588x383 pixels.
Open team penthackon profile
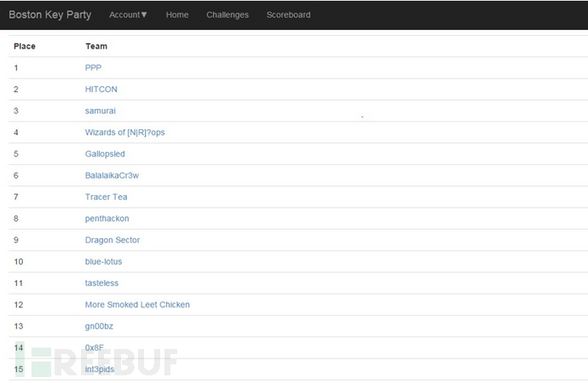click(x=107, y=219)
